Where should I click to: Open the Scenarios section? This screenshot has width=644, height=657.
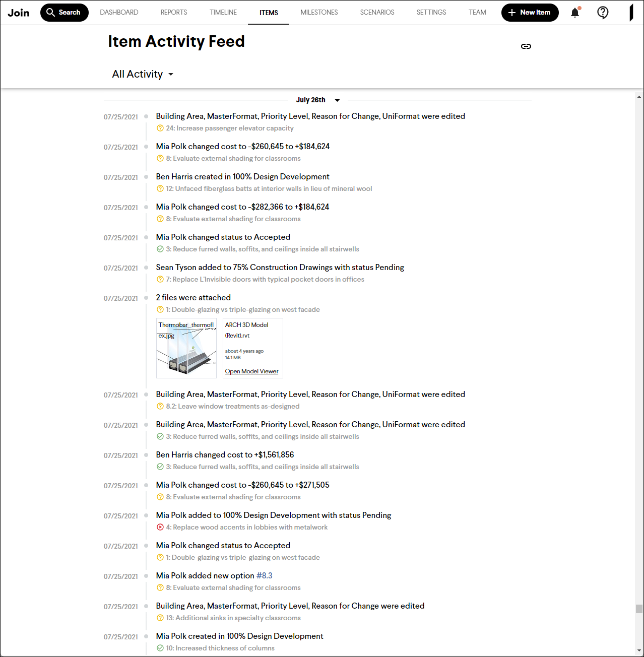tap(377, 12)
